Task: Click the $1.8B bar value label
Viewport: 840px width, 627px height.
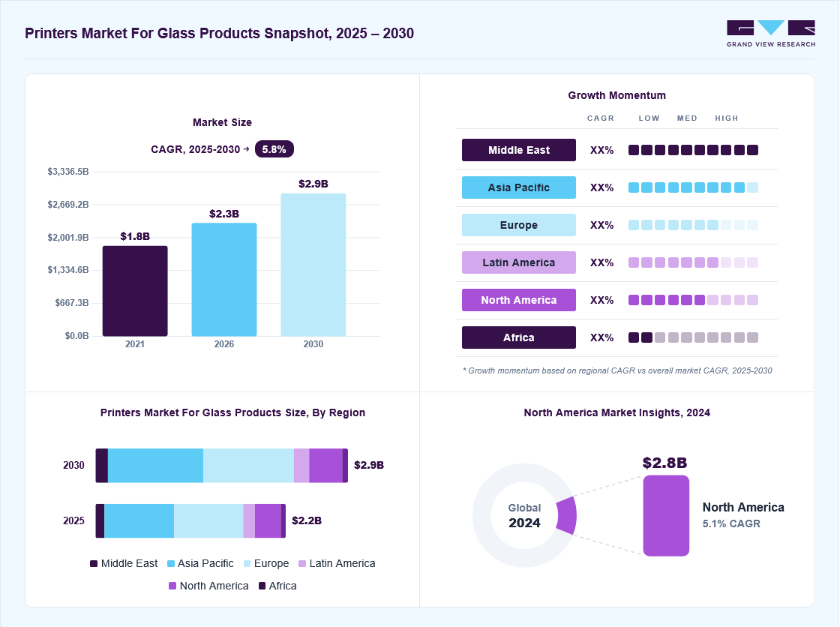Action: pos(135,236)
